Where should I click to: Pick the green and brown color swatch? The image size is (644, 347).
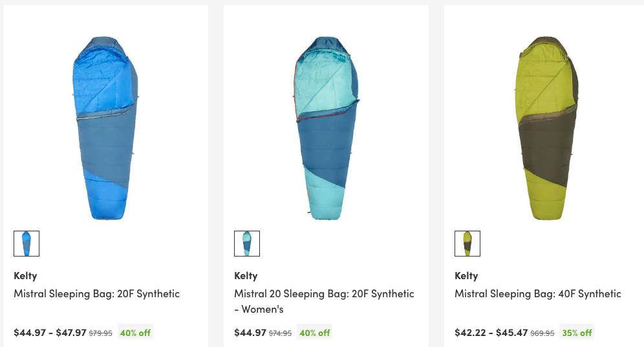tap(467, 244)
